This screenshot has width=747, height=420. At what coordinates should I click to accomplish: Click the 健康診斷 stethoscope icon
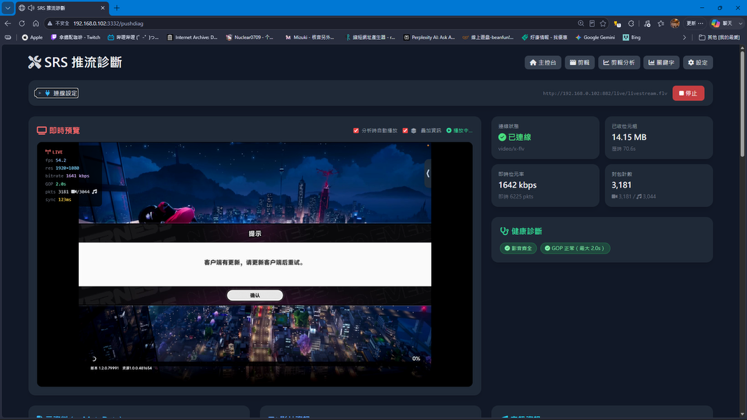[504, 231]
